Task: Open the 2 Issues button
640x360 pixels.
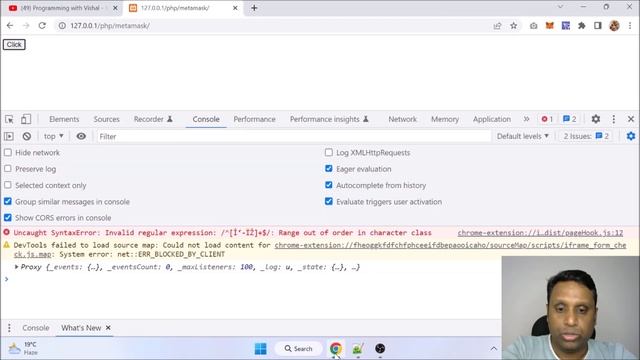Action: click(586, 136)
